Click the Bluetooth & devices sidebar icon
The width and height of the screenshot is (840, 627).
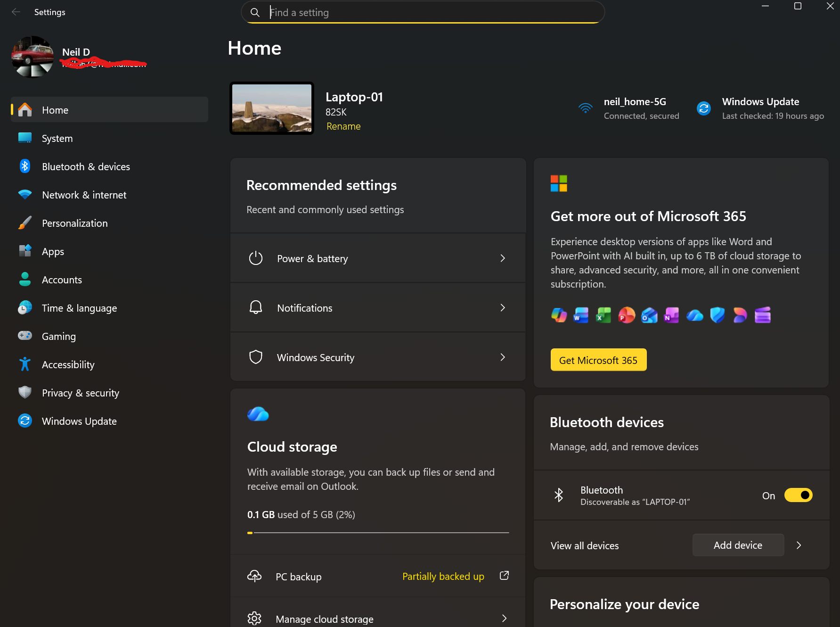[x=25, y=166]
